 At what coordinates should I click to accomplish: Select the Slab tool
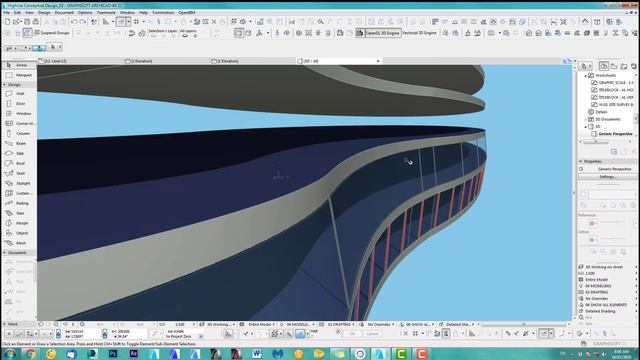(x=19, y=153)
